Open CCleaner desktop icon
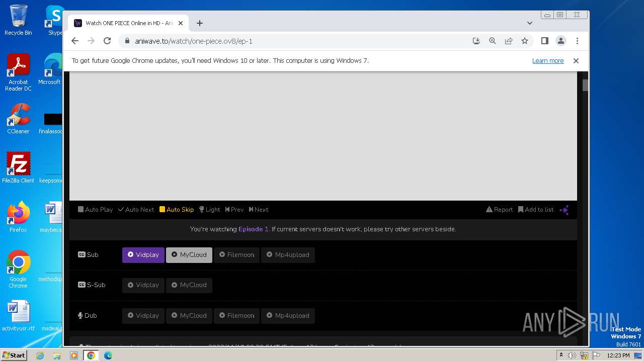Viewport: 644px width, 362px height. pos(18,119)
